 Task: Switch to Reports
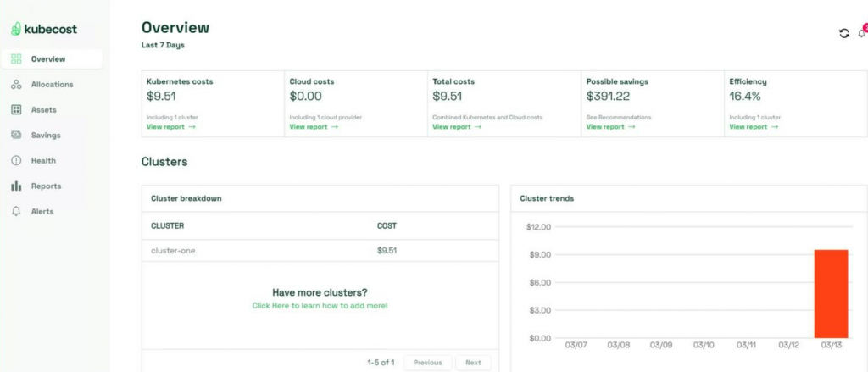46,186
